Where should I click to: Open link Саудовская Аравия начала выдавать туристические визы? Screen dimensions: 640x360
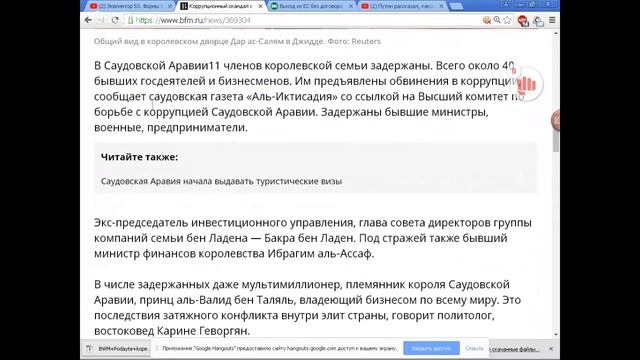click(221, 181)
